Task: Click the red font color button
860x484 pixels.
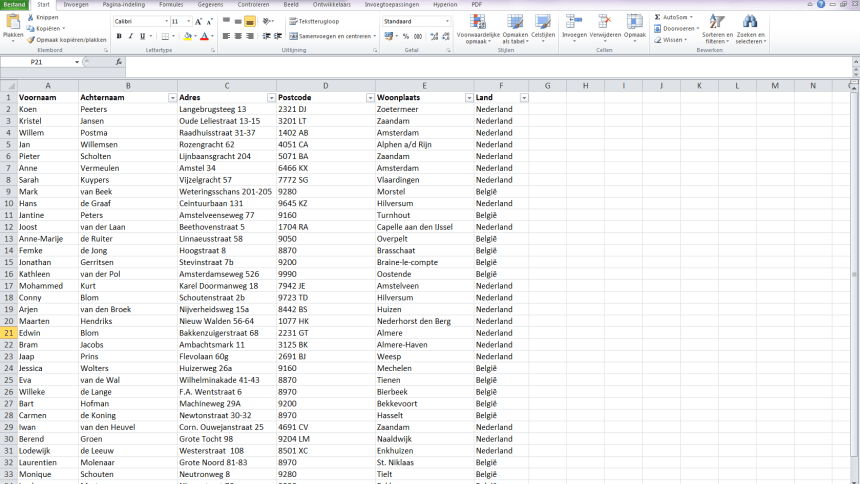Action: click(203, 36)
